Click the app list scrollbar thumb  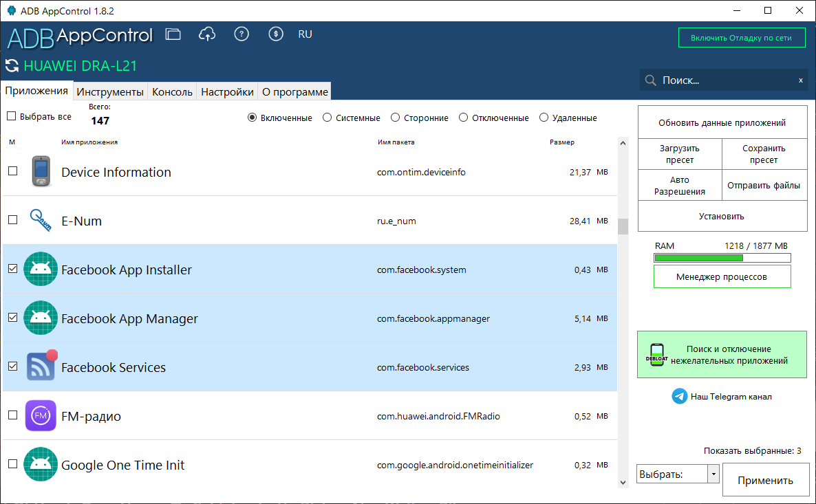623,226
